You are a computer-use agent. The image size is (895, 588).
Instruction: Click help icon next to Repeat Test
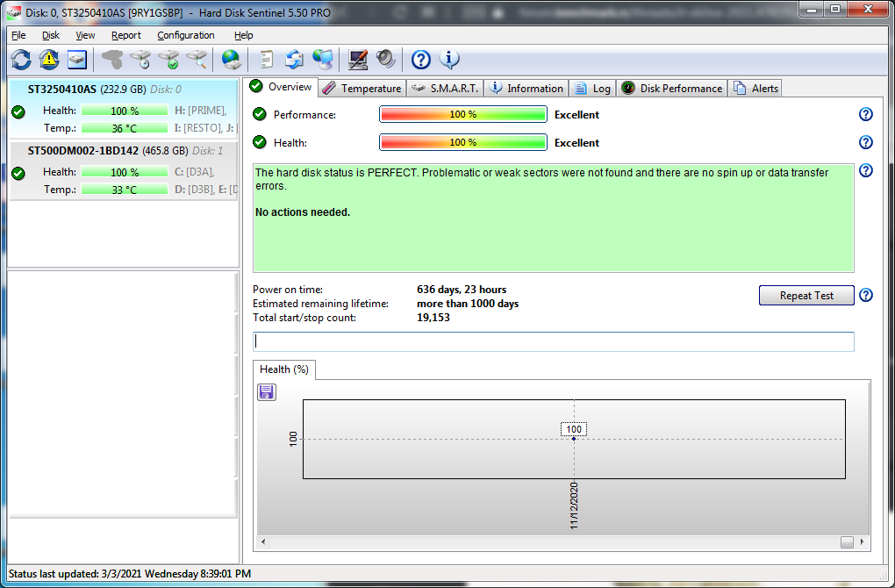point(866,295)
